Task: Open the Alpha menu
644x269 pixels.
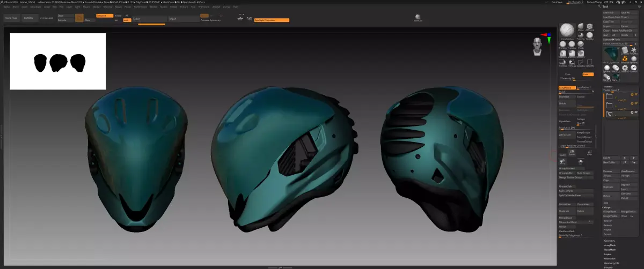Action: coord(7,6)
